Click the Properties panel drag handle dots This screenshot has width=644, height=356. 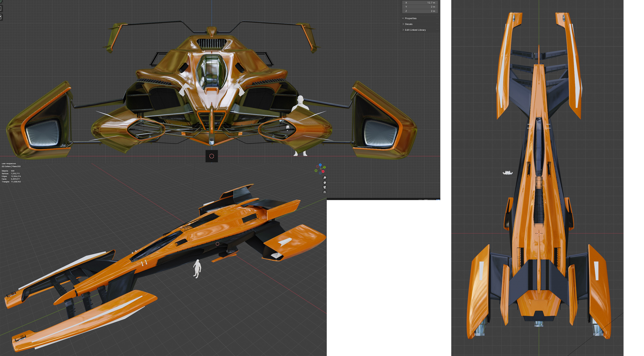coord(437,18)
